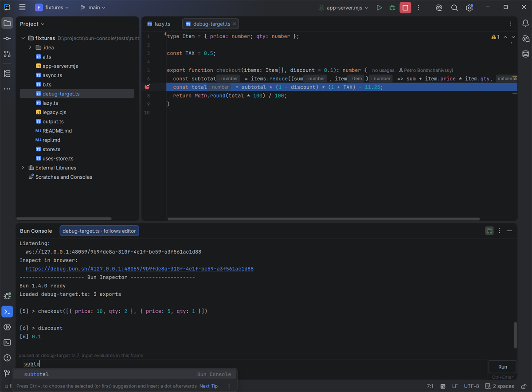Show more tool windows ellipsis
532x392 pixels.
7,89
